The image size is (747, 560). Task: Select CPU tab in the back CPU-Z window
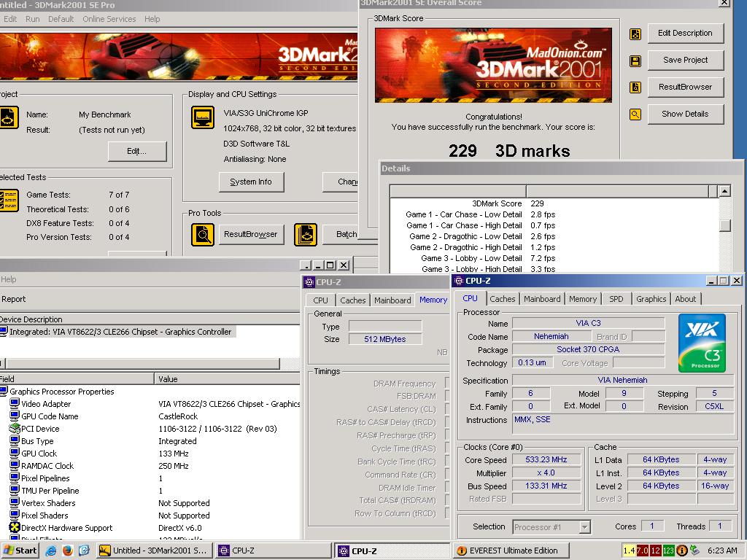320,300
